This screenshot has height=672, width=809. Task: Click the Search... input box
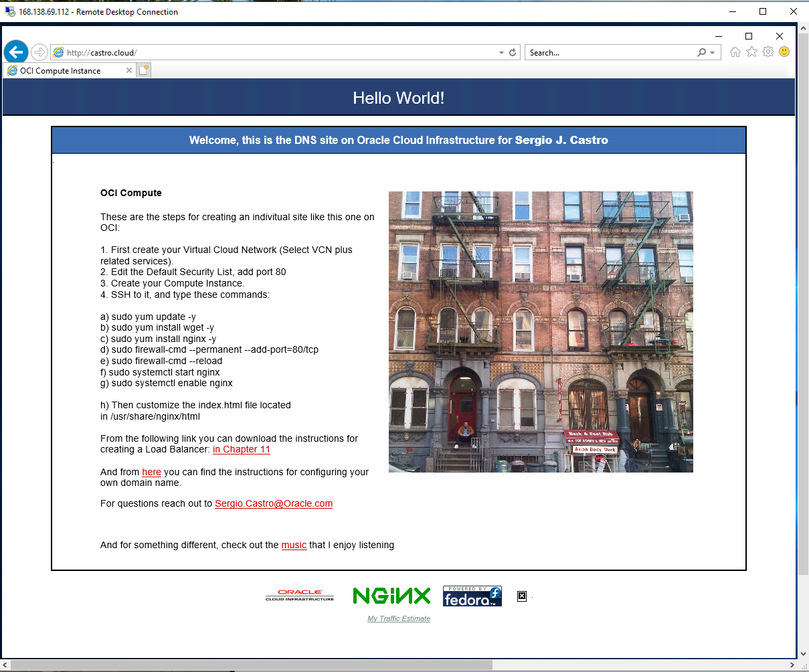point(610,52)
